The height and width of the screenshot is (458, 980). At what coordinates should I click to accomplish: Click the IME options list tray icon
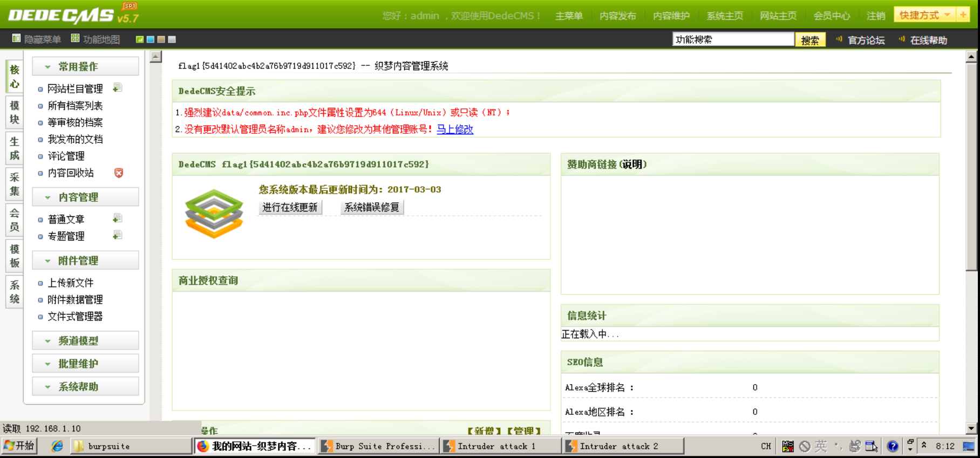click(x=871, y=446)
